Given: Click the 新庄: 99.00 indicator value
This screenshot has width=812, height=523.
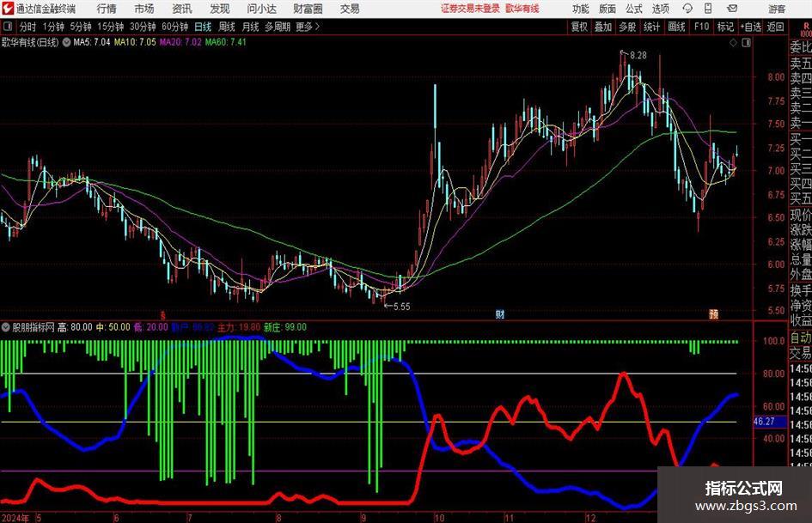Looking at the screenshot, I should 284,327.
